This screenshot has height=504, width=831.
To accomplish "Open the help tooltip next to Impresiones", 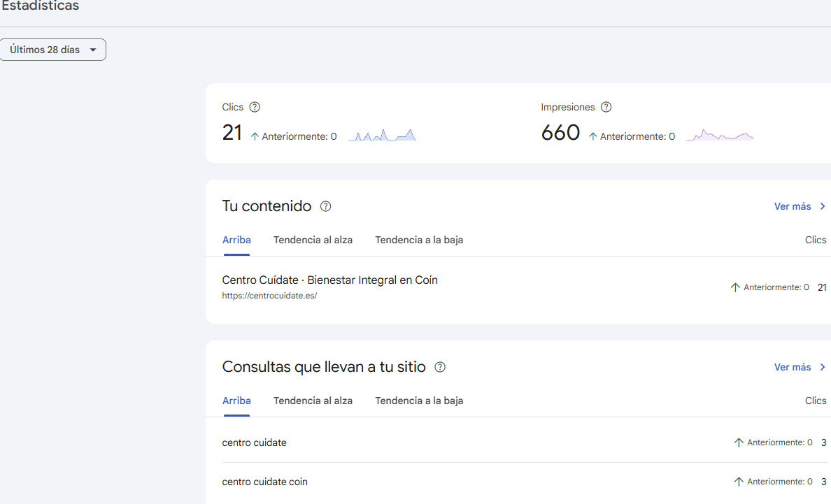I will click(x=606, y=107).
